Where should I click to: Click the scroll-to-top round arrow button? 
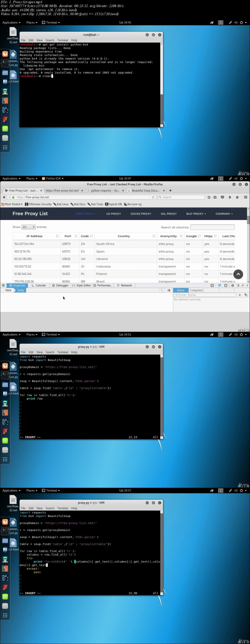(238, 274)
